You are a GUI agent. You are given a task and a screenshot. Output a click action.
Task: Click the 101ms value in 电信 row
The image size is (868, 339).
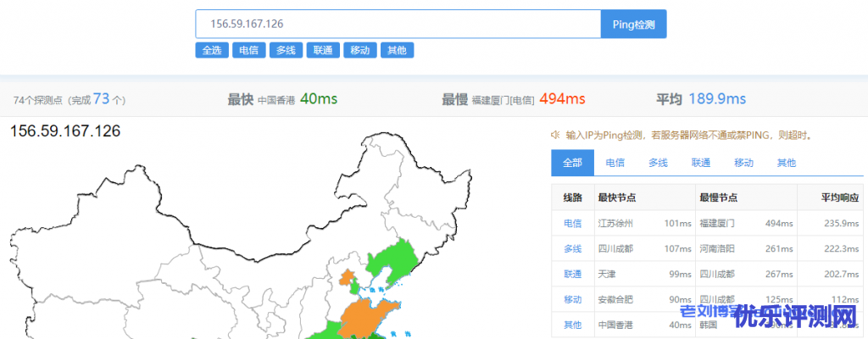click(678, 224)
